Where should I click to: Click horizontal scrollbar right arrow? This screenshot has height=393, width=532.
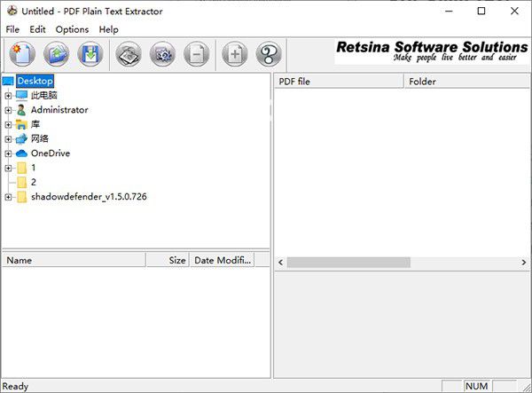tap(524, 263)
